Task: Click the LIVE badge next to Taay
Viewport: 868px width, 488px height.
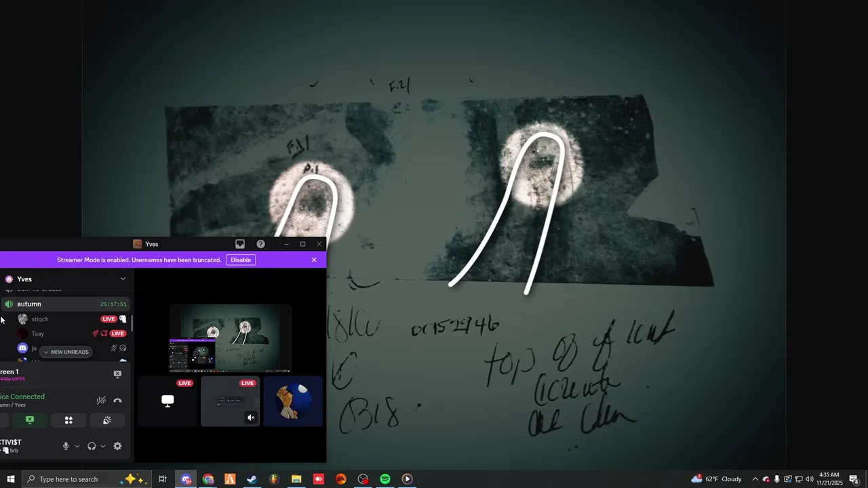Action: [118, 333]
